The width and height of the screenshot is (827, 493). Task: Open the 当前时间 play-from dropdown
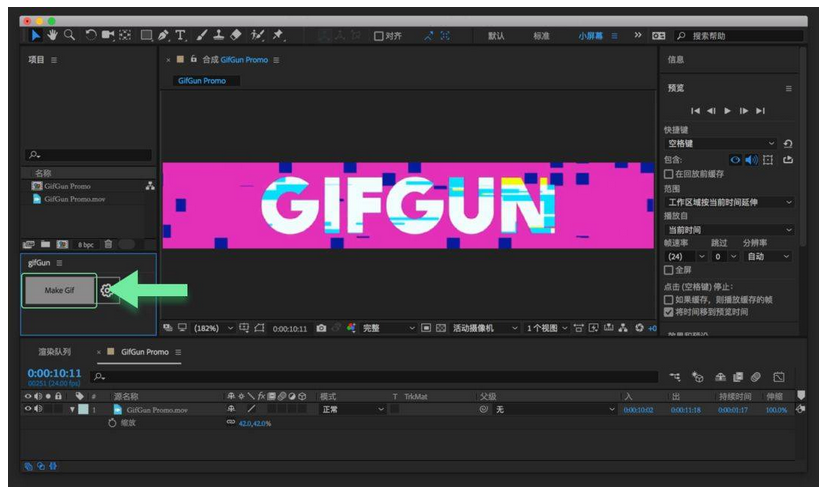click(729, 230)
